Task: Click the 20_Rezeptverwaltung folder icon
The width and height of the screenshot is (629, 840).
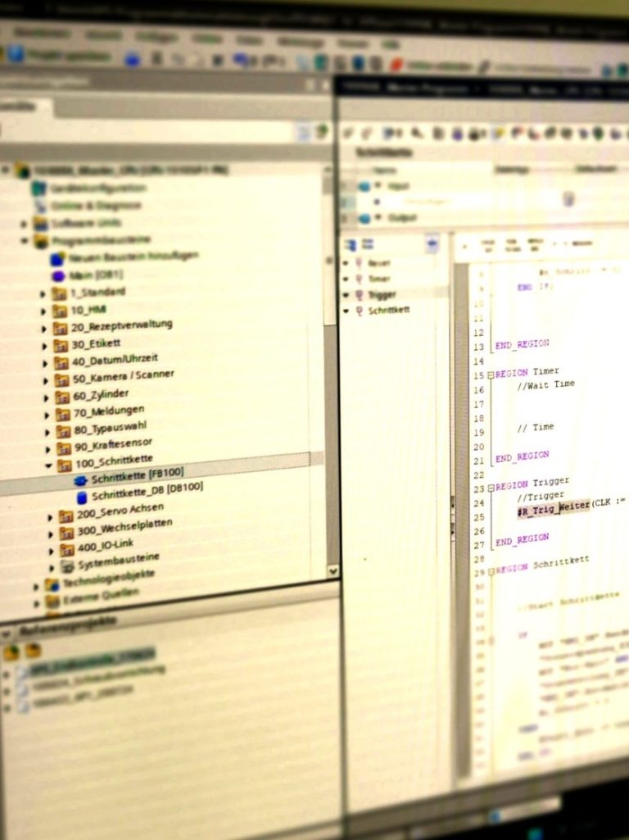Action: pos(59,329)
